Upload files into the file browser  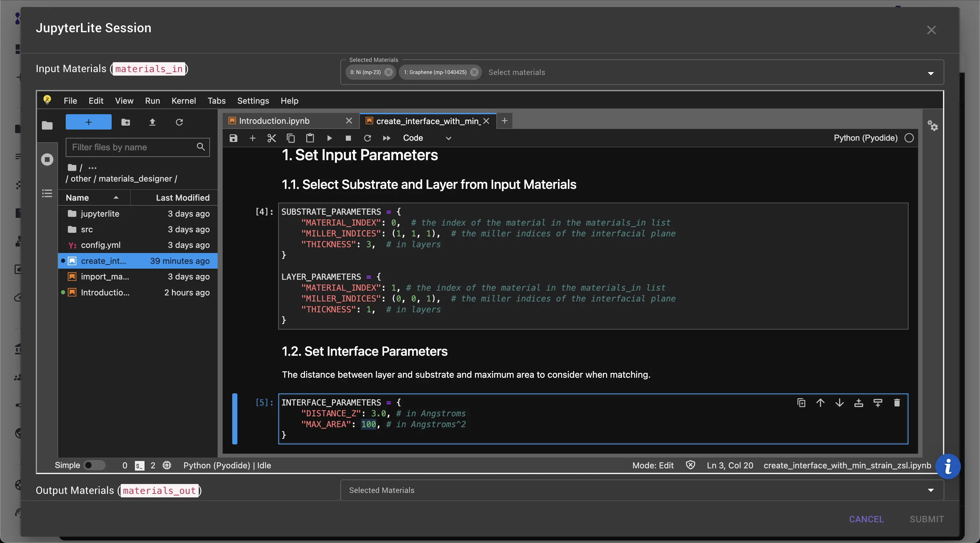pyautogui.click(x=152, y=122)
